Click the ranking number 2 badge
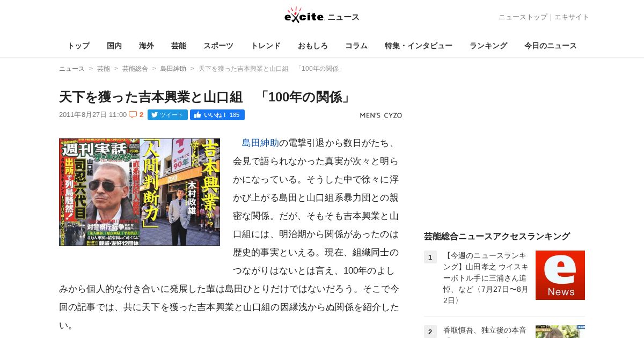The image size is (644, 338). click(x=430, y=332)
